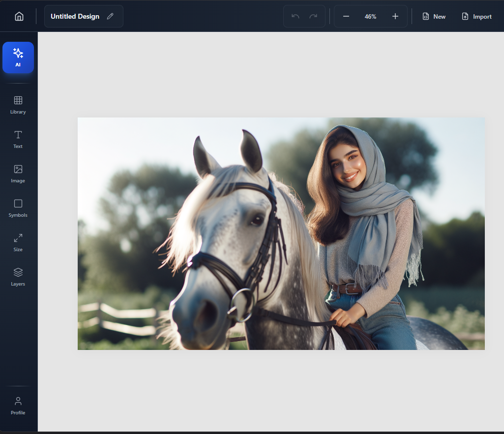Select the horse rider image on canvas
Screen dimensions: 504x434
click(281, 233)
